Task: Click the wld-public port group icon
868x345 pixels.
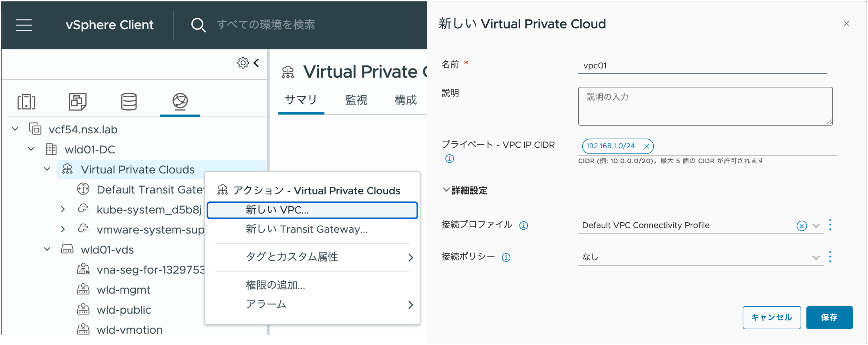Action: pyautogui.click(x=83, y=309)
